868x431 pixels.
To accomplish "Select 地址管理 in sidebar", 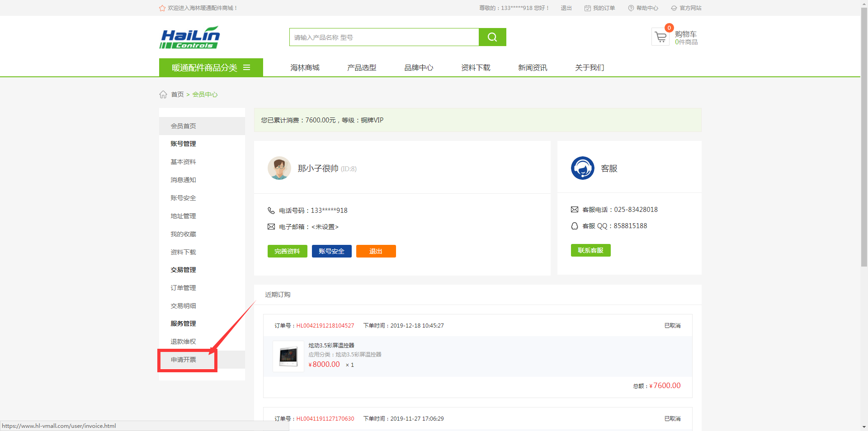I will [183, 216].
